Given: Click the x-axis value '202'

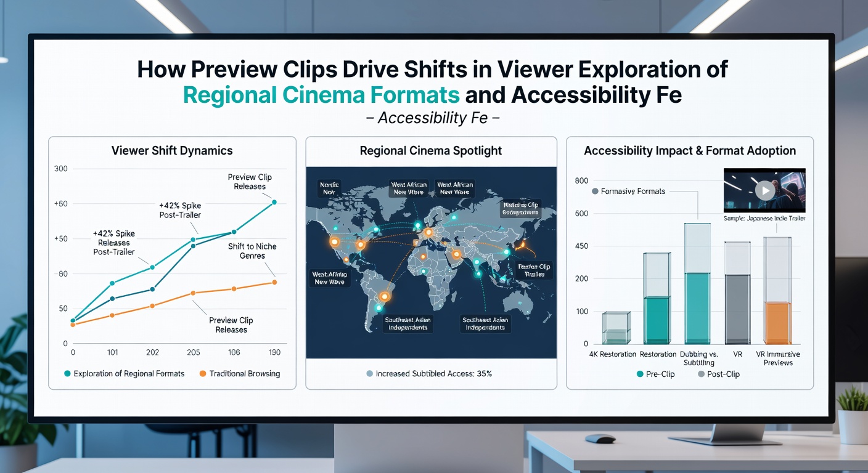Looking at the screenshot, I should point(152,353).
